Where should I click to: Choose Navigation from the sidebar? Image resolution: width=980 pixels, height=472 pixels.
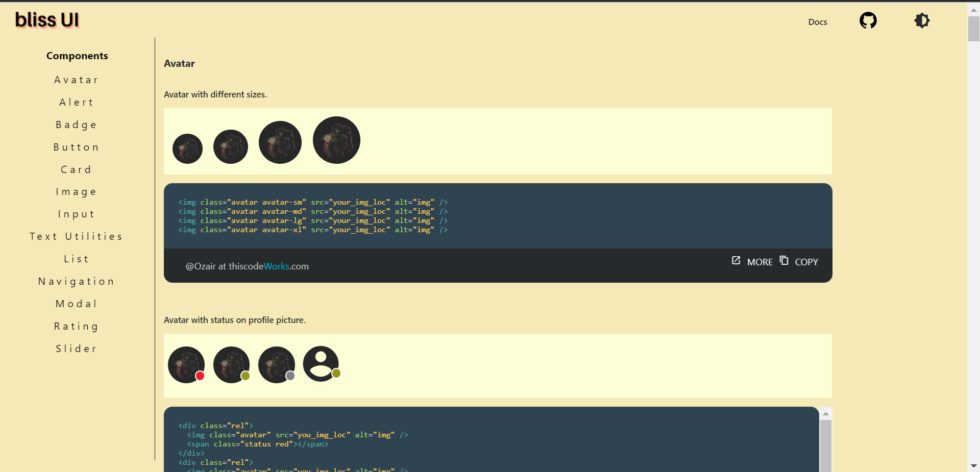pos(77,281)
